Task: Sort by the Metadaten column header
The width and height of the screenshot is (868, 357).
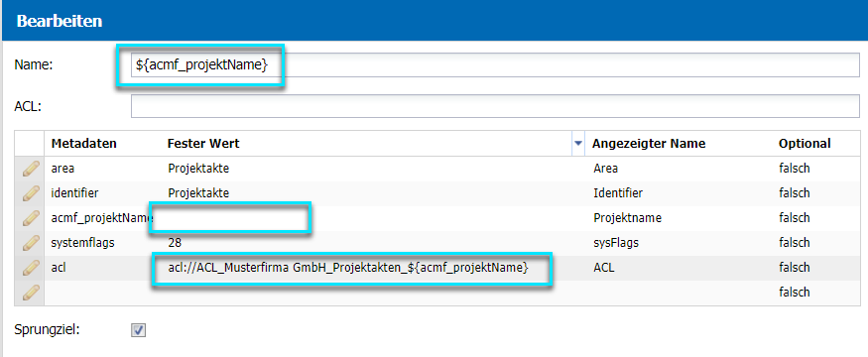Action: click(x=84, y=144)
